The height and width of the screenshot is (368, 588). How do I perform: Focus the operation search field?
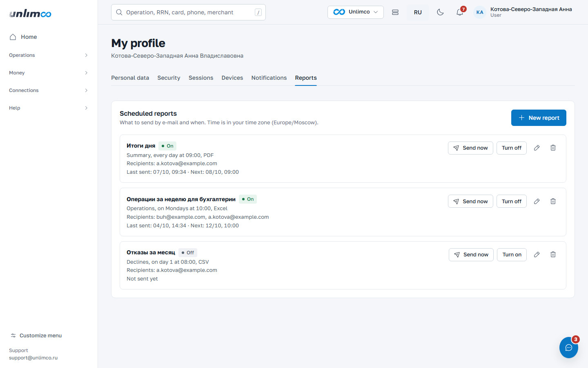tap(188, 12)
